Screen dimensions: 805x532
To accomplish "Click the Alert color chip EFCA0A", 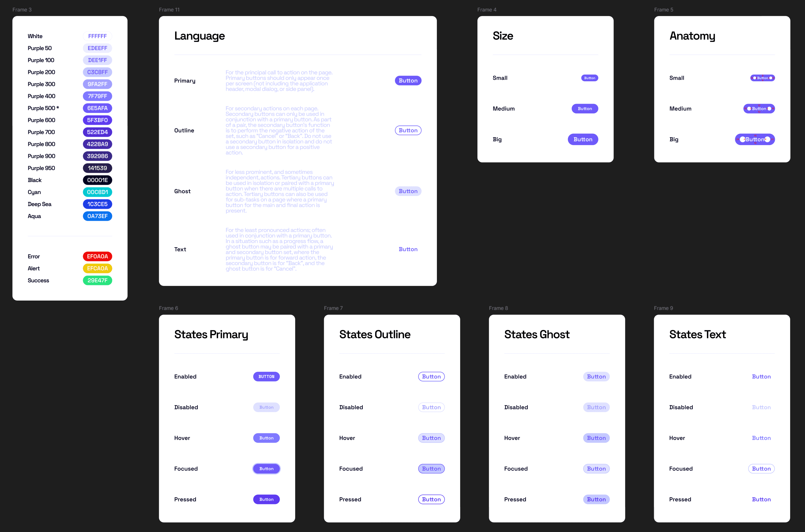I will tap(97, 268).
